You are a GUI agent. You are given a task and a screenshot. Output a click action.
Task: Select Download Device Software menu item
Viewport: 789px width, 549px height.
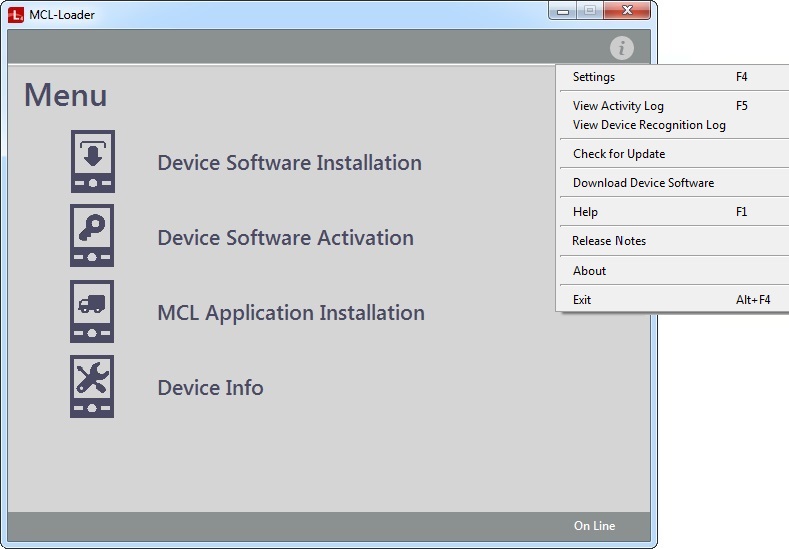[674, 183]
